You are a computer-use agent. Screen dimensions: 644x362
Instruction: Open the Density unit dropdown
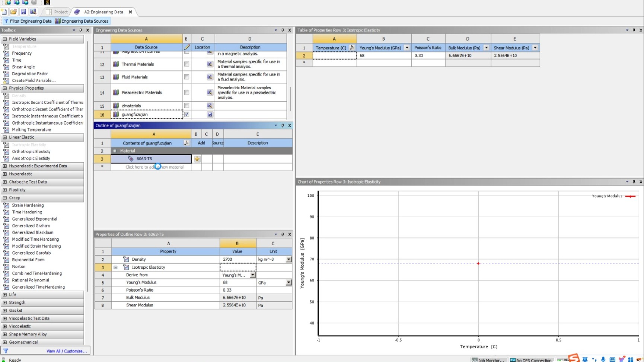288,259
